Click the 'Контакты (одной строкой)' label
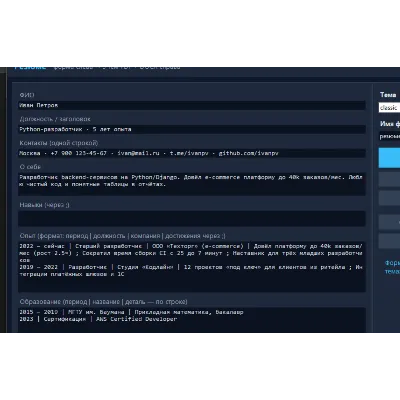Viewport: 400px width, 400px height. [59, 143]
